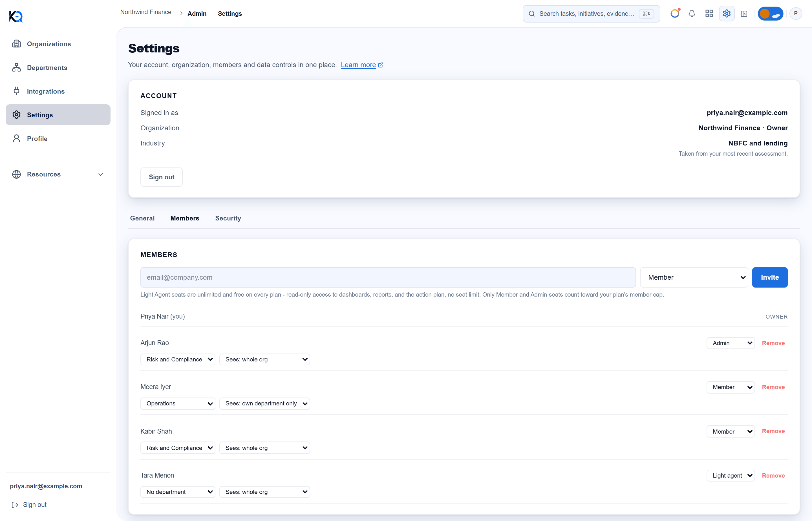
Task: Click the search magnifier icon
Action: (532, 14)
